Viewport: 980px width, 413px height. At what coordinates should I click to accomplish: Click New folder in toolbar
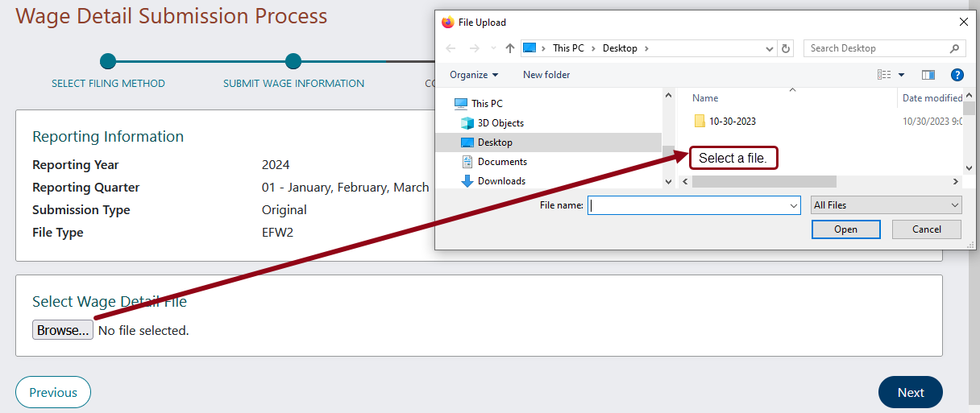point(546,75)
